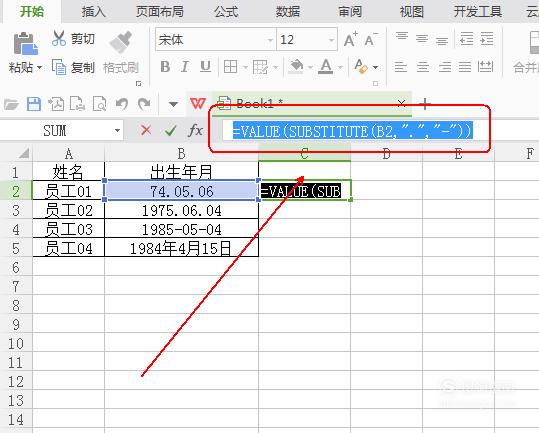Open font group dialog launcher
The height and width of the screenshot is (433, 539).
(x=375, y=83)
